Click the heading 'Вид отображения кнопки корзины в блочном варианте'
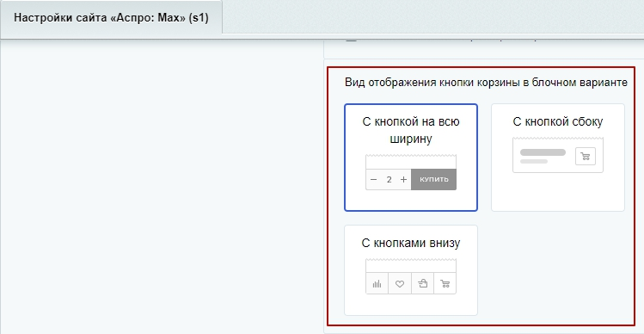 tap(486, 83)
